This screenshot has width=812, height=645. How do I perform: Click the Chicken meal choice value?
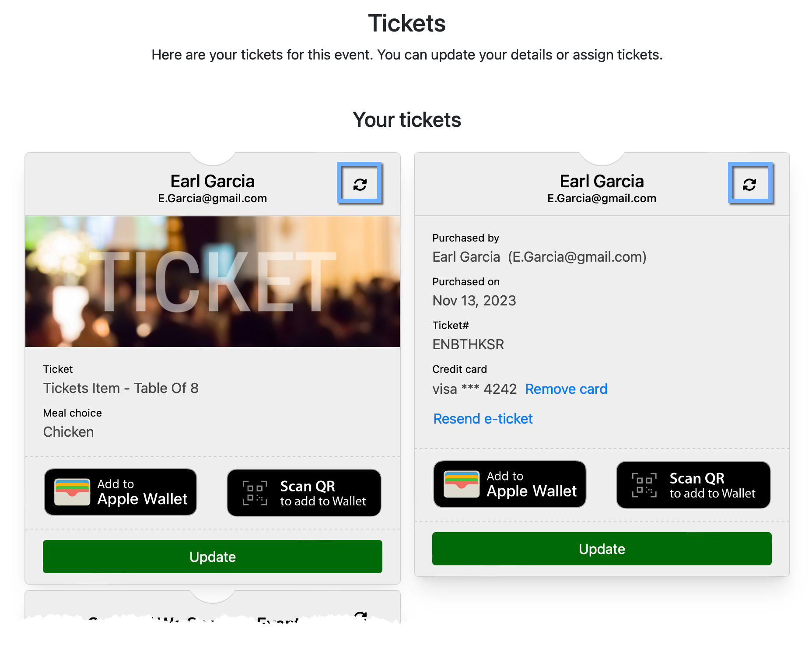(x=68, y=432)
